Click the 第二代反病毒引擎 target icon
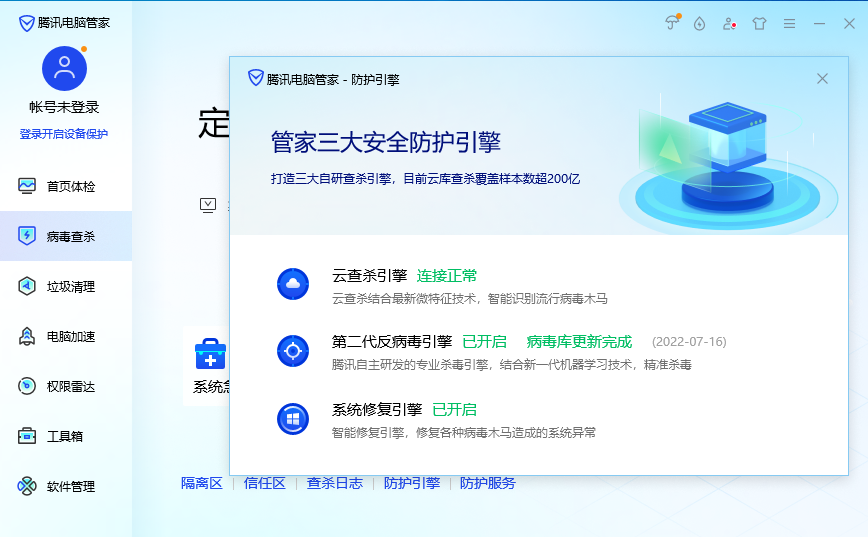868x537 pixels. (293, 351)
